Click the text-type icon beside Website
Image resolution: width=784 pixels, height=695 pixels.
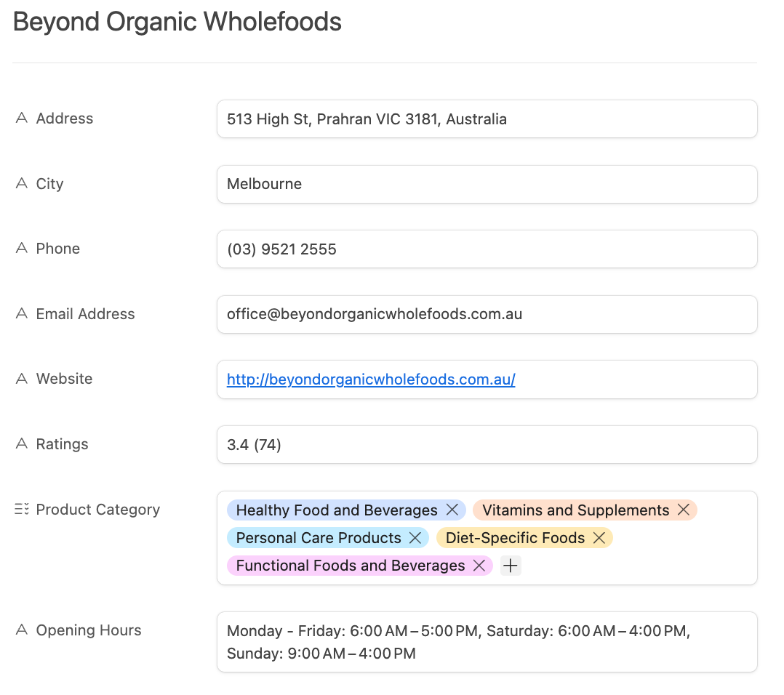point(22,379)
